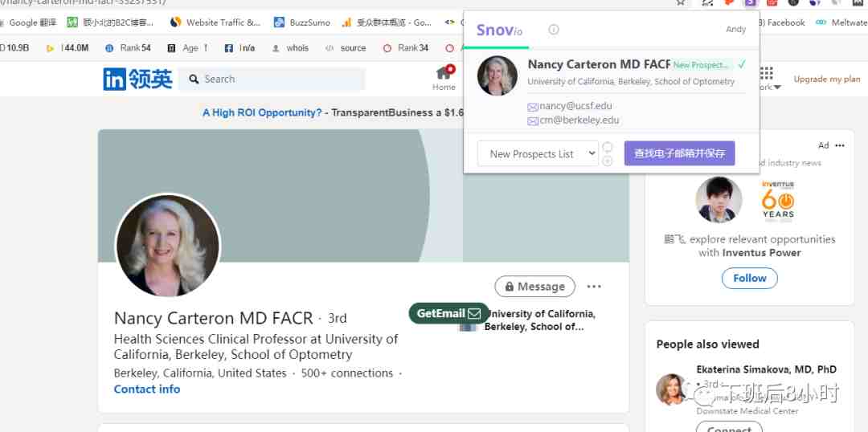Click the bookmark star icon in address bar
Screen dimensions: 868x432
[x=681, y=2]
